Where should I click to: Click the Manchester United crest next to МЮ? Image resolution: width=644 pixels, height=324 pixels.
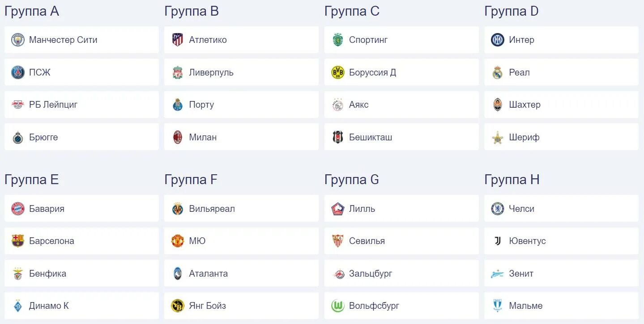178,241
